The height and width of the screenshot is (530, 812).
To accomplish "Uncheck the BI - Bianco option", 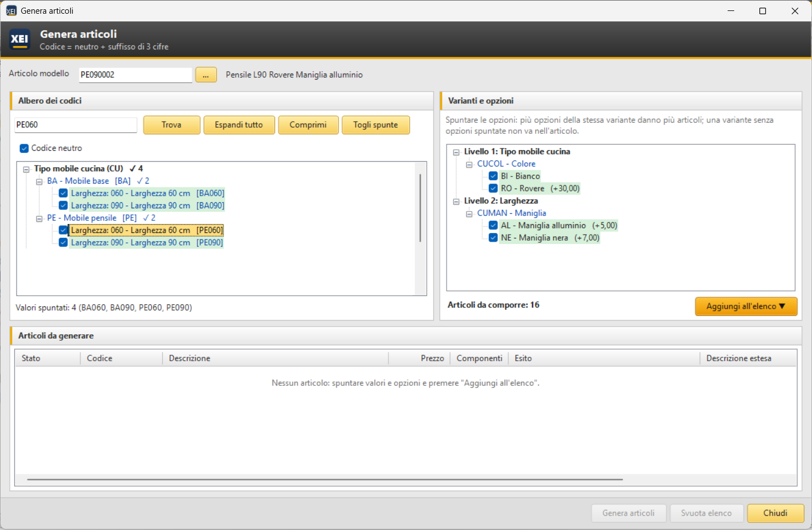I will pyautogui.click(x=493, y=176).
